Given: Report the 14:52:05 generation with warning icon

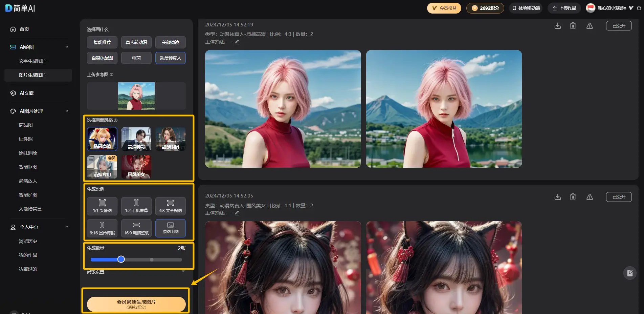Looking at the screenshot, I should click(590, 197).
